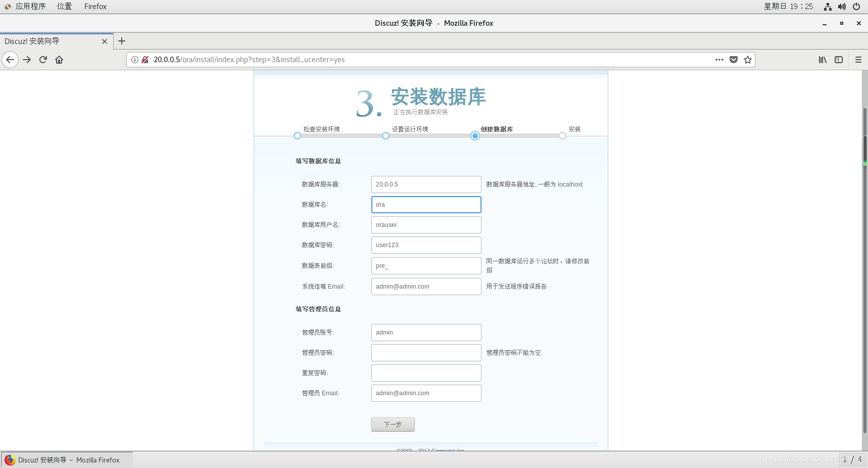The image size is (868, 468).
Task: Click the 安装 step marker
Action: pyautogui.click(x=562, y=135)
